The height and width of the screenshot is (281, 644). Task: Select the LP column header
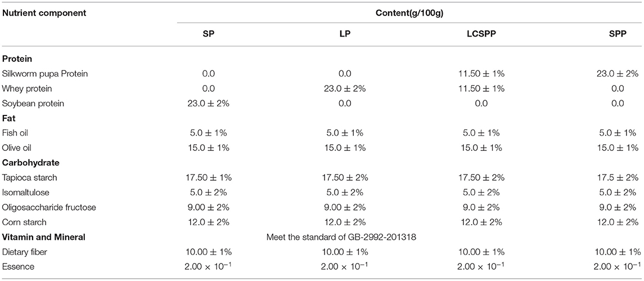[345, 35]
